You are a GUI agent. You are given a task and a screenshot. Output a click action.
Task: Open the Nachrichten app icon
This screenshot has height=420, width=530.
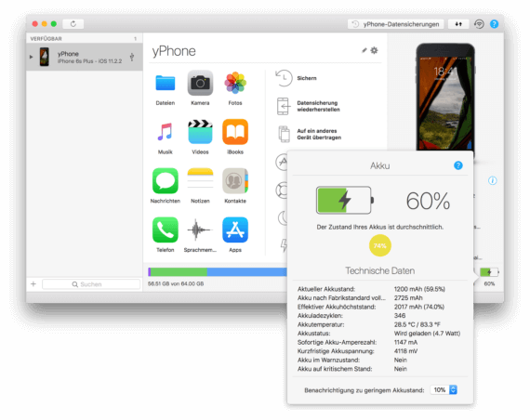click(165, 181)
